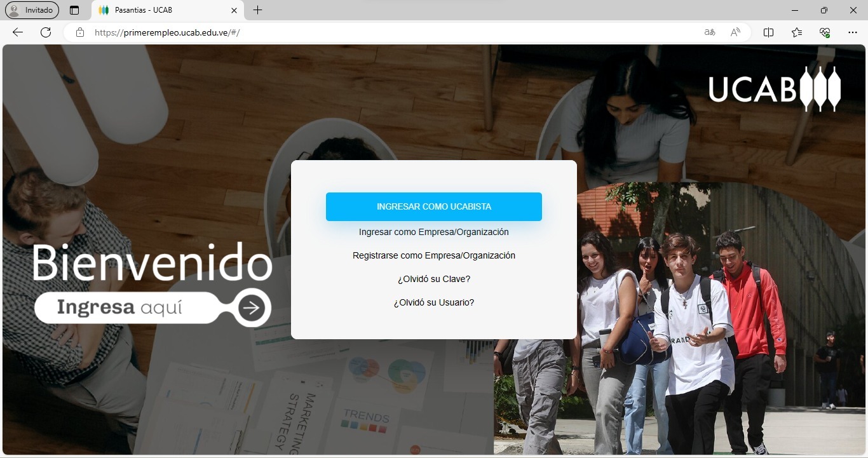Close the Pasantías - UCAB tab
This screenshot has width=868, height=458.
(234, 10)
